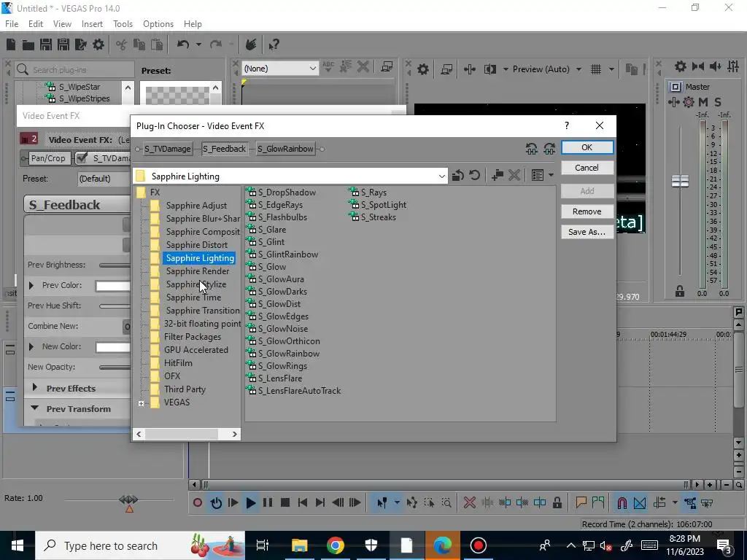747x560 pixels.
Task: Click the Prev Color white swatch
Action: (113, 286)
